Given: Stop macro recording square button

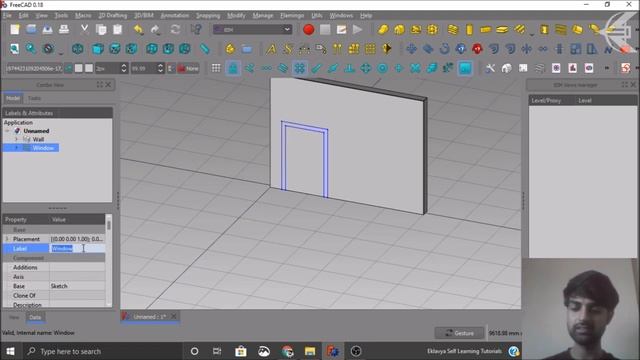Looking at the screenshot, I should (325, 29).
